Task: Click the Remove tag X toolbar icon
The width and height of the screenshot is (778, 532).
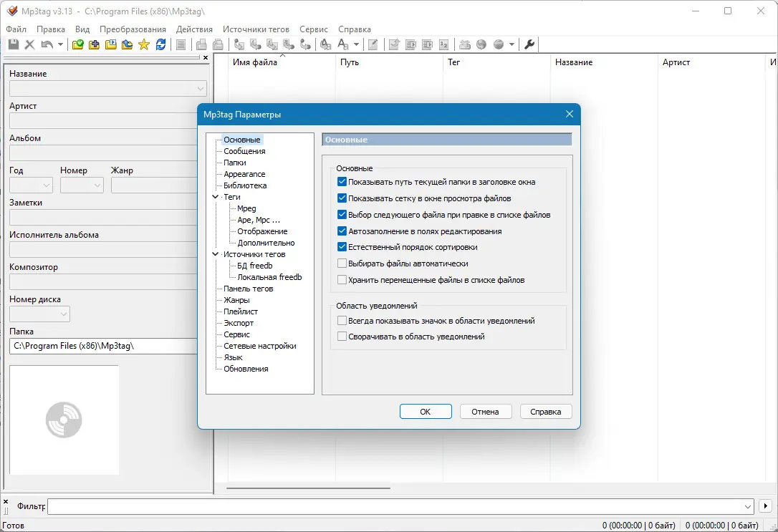Action: pyautogui.click(x=30, y=44)
